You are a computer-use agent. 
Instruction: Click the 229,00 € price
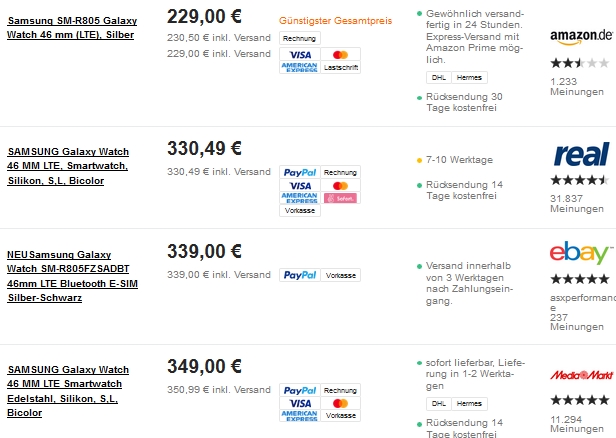click(x=204, y=16)
